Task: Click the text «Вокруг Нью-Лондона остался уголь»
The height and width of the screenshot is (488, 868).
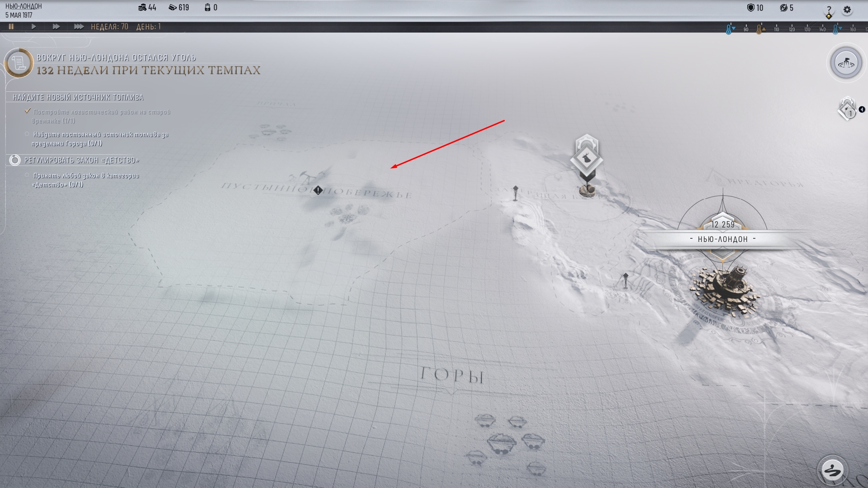Action: 116,58
